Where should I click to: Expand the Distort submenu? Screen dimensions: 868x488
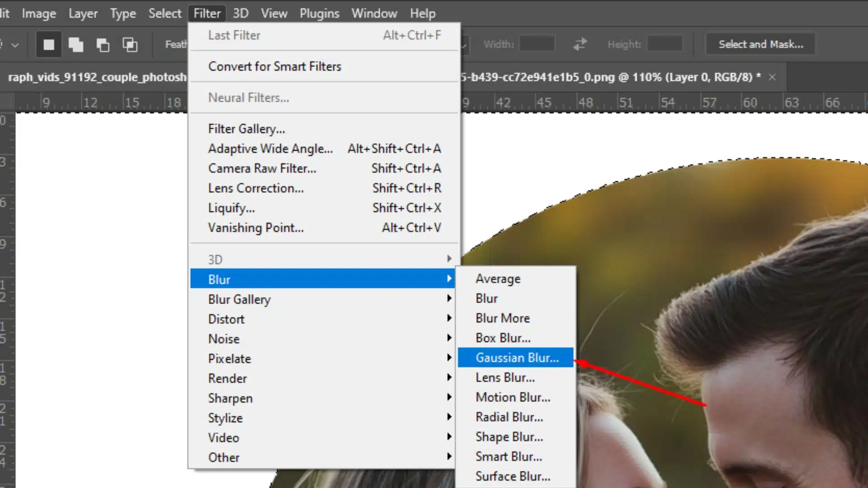point(322,319)
